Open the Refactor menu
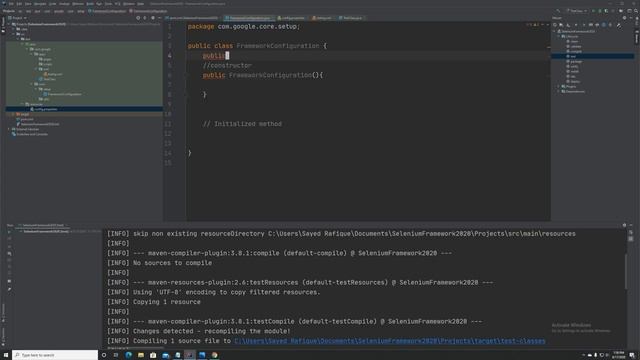This screenshot has width=640, height=360. click(78, 4)
